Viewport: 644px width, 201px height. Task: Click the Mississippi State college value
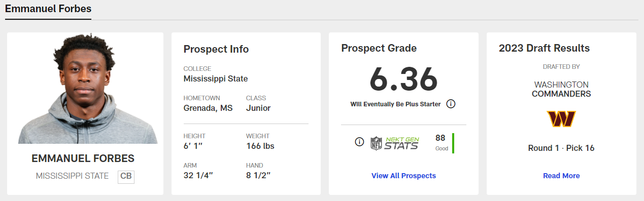215,78
